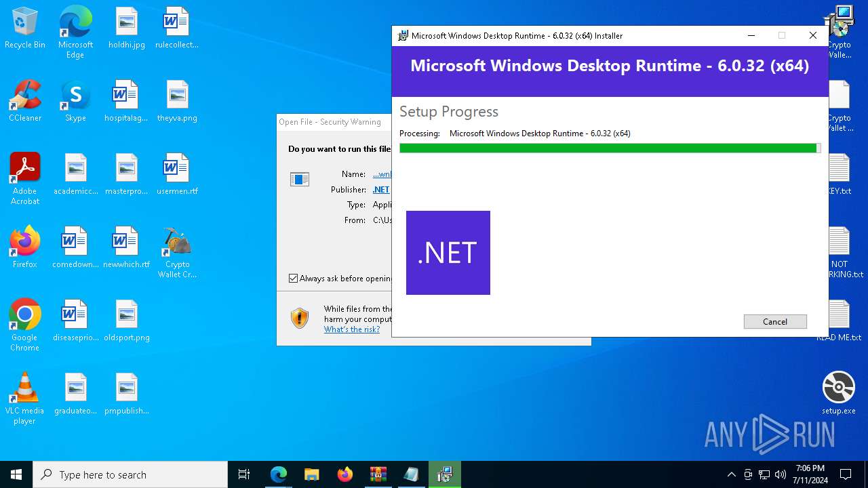Click the file name link in Security Warning
Screen dimensions: 868x488
pos(382,174)
